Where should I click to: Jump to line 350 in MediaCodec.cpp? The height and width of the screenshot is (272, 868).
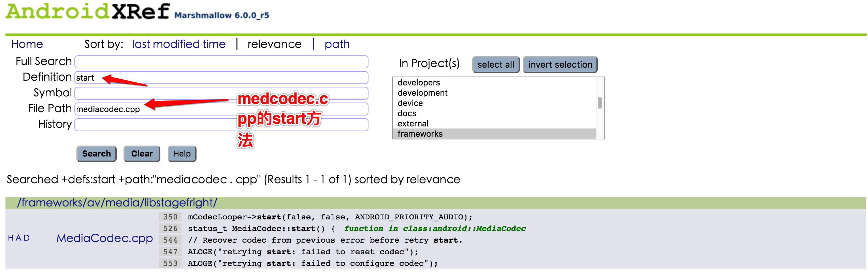tap(170, 217)
